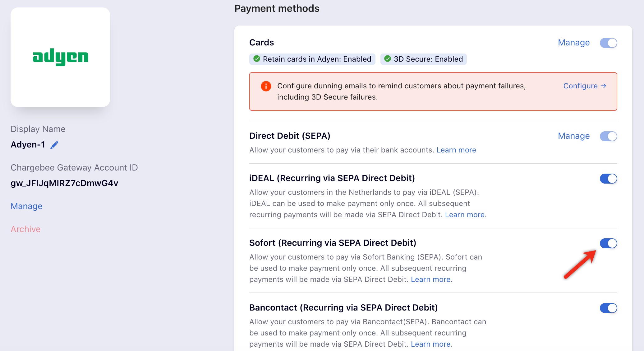Open Learn more under Direct Debit (SEPA)

456,150
